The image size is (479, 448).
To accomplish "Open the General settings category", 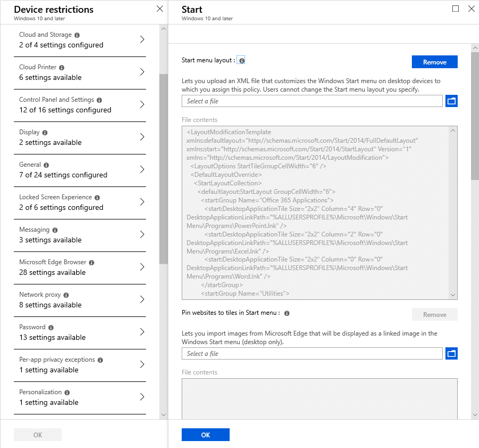I will coord(80,170).
